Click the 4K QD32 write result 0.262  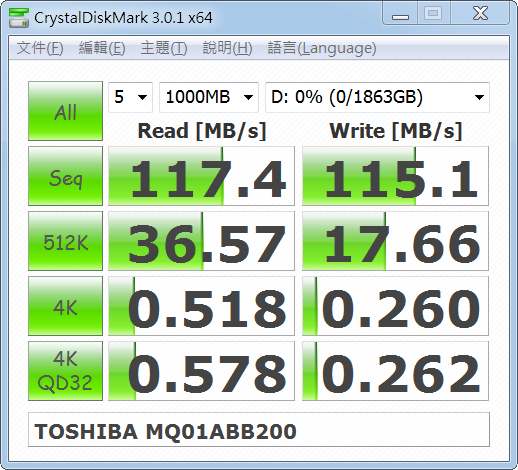tap(395, 371)
